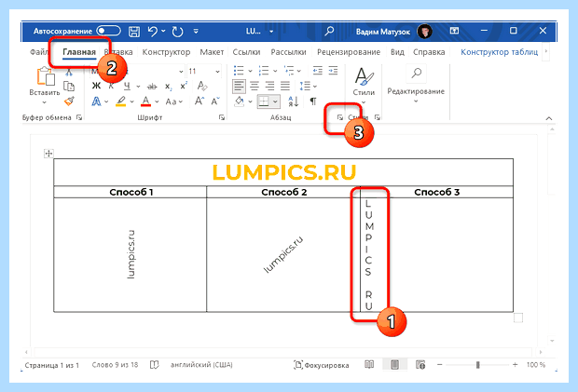
Task: Open the Редактирование menu
Action: [x=416, y=86]
